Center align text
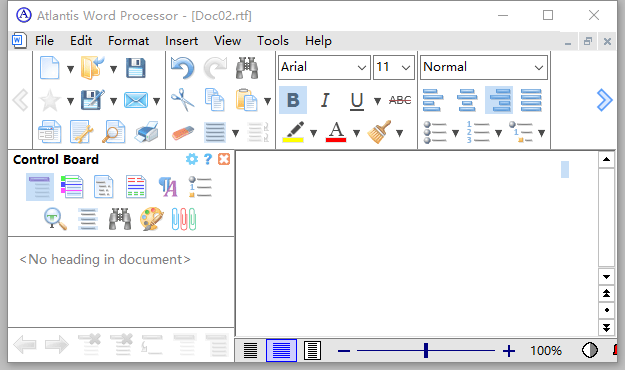Screen dimensions: 625x370 point(467,100)
